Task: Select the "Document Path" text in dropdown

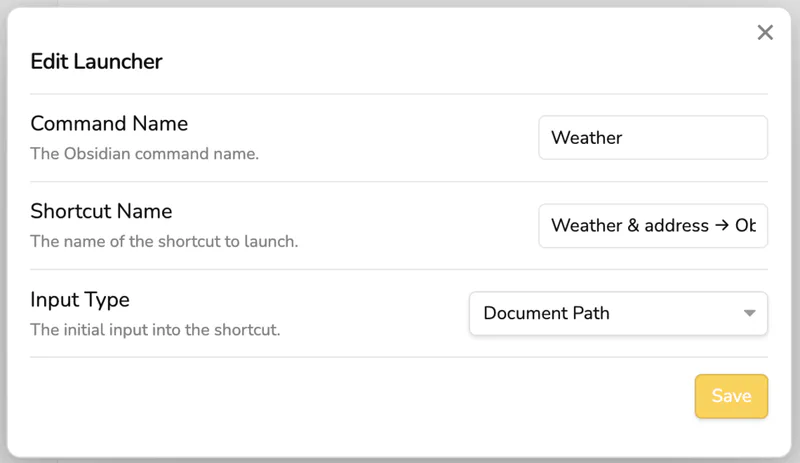Action: (x=546, y=313)
